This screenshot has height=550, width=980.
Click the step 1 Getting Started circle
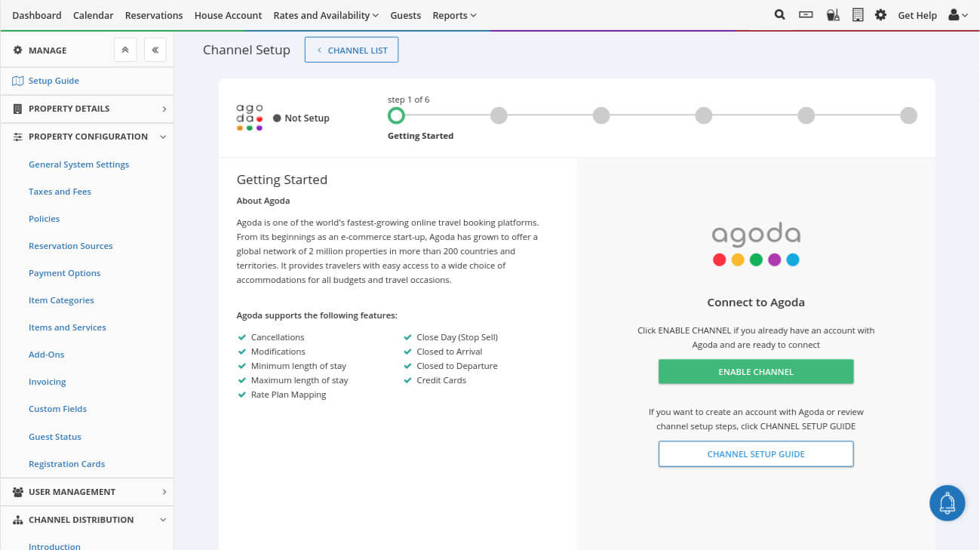click(x=396, y=115)
